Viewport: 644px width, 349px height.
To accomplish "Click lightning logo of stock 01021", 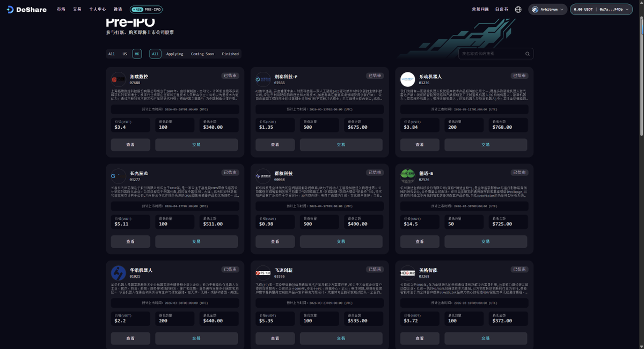I will point(118,272).
